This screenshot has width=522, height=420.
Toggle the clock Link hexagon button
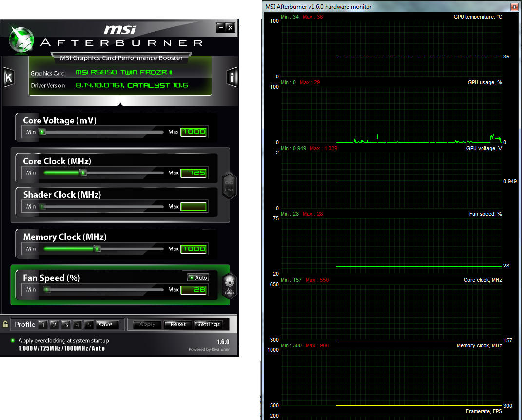229,186
